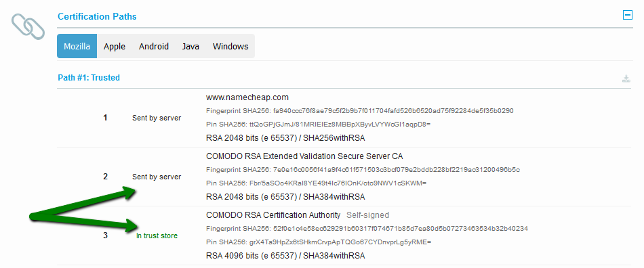Download Path #1 certificate chain
Screen dimensions: 644x268
(x=626, y=79)
